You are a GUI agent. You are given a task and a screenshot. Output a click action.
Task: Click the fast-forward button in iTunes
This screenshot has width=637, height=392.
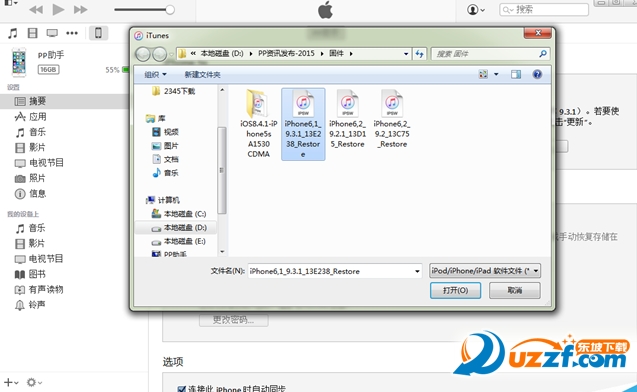click(80, 9)
